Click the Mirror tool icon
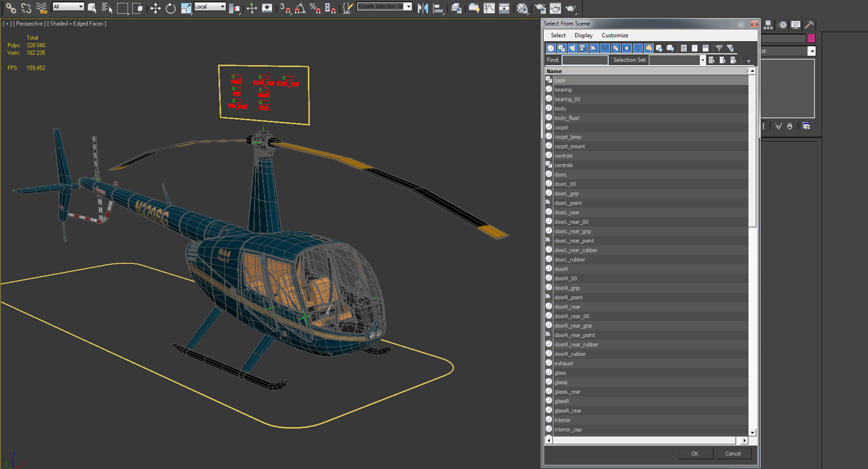The image size is (868, 469). [x=422, y=8]
